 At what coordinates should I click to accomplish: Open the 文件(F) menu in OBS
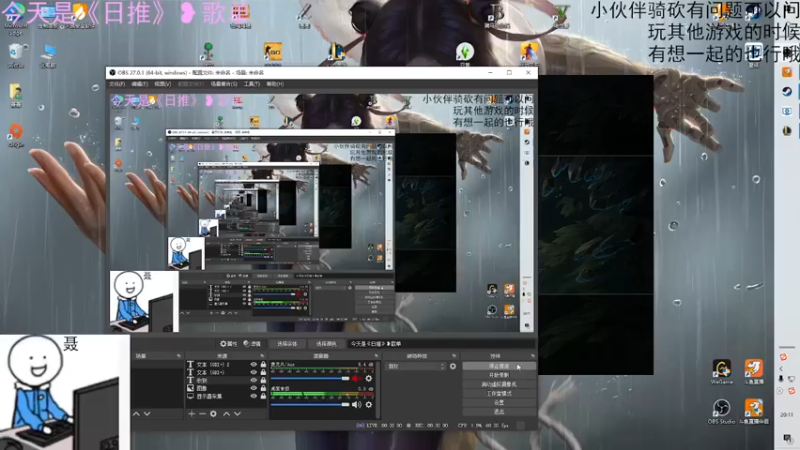point(117,84)
